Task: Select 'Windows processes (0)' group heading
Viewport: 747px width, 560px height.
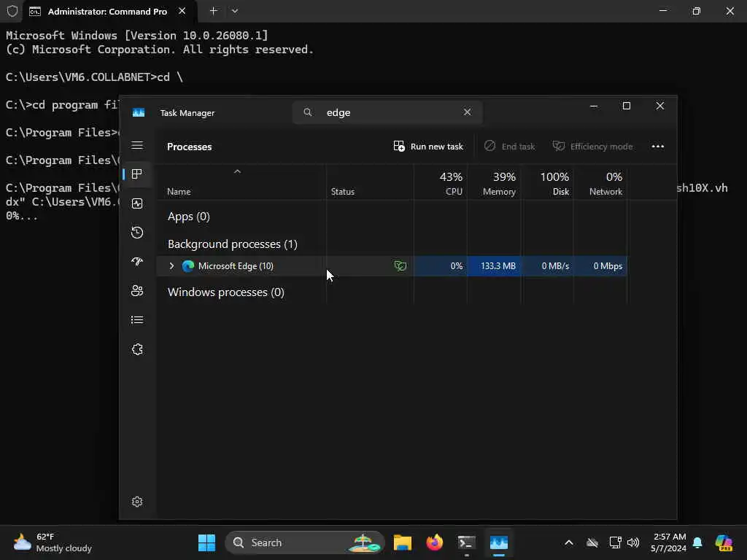Action: (x=226, y=292)
